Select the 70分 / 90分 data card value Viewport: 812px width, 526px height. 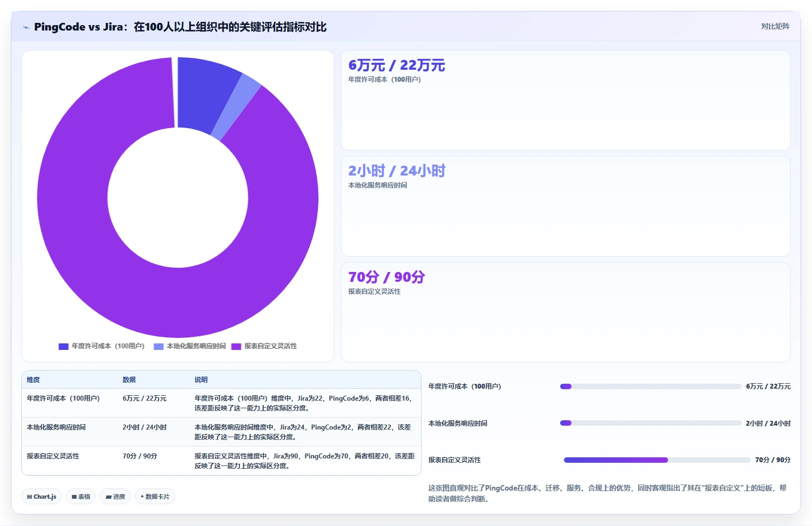(386, 277)
